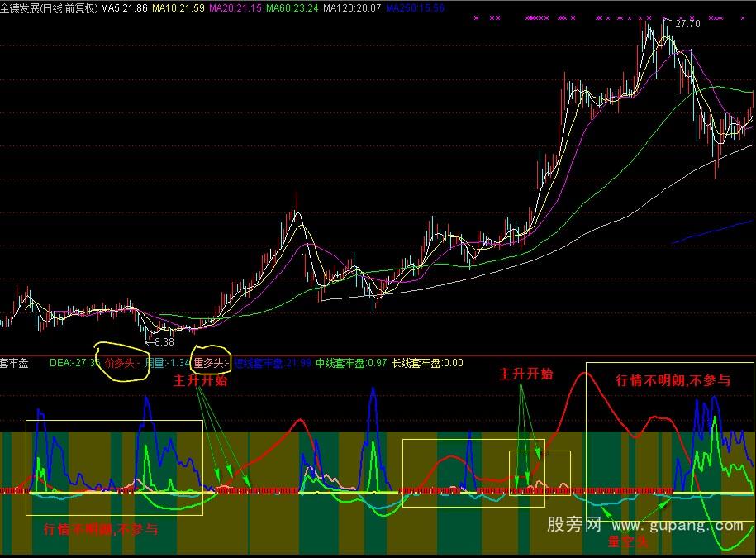
Task: Click the www.gupang.com watermark link
Action: click(679, 524)
